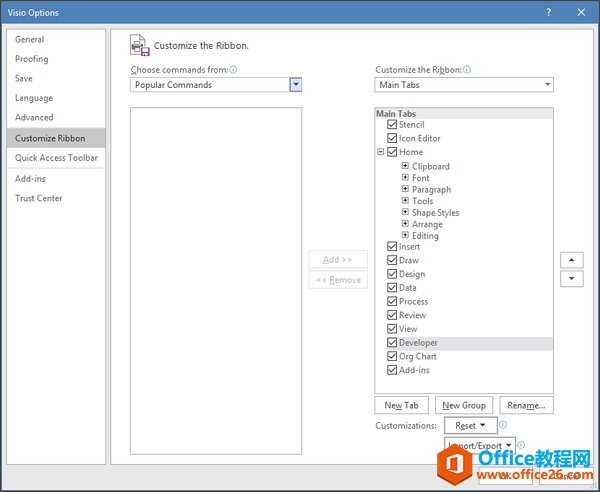The image size is (600, 492).
Task: Toggle the Home tab checkbox
Action: [392, 152]
